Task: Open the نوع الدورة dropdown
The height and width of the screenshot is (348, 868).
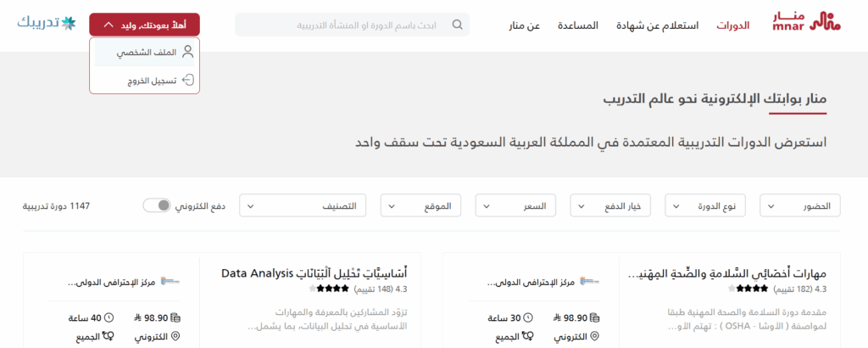Action: 711,205
